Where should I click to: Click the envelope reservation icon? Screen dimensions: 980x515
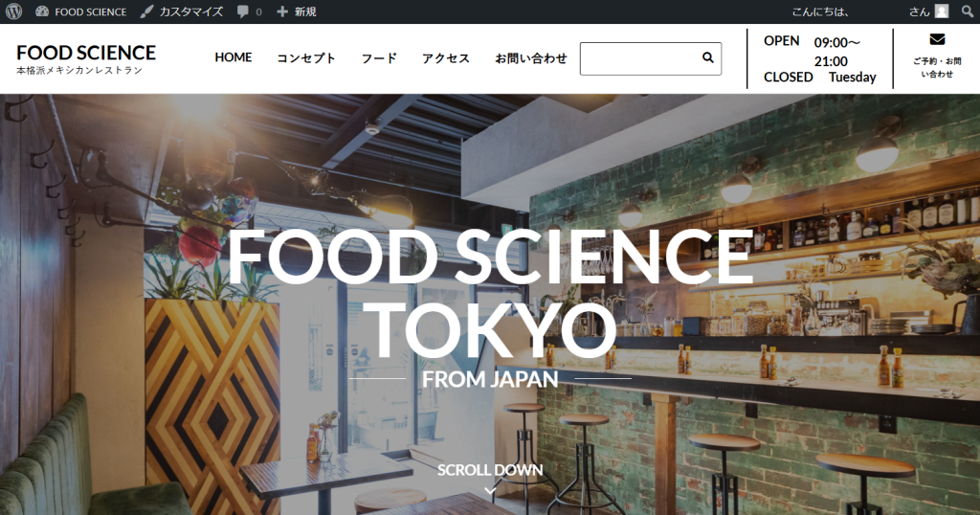(x=937, y=39)
